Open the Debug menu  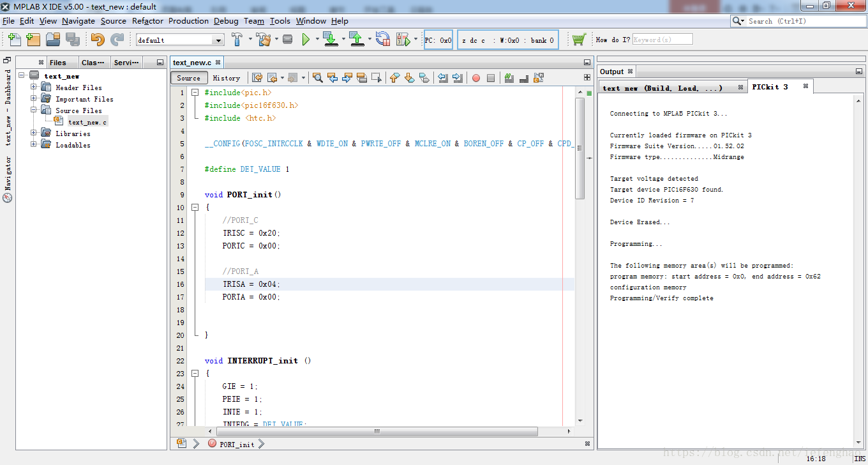point(226,21)
